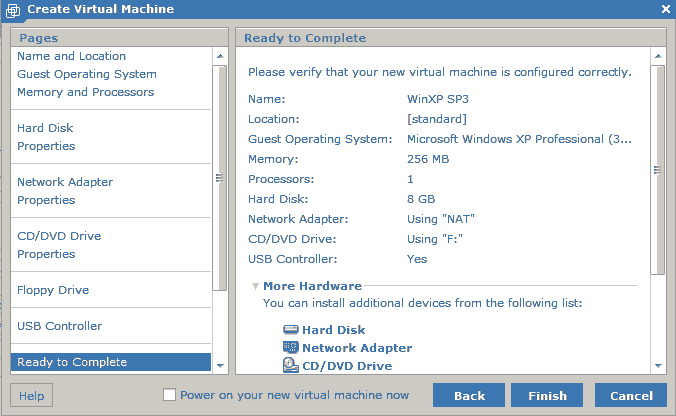Add an additional Network Adapter link
676x416 pixels.
point(357,348)
